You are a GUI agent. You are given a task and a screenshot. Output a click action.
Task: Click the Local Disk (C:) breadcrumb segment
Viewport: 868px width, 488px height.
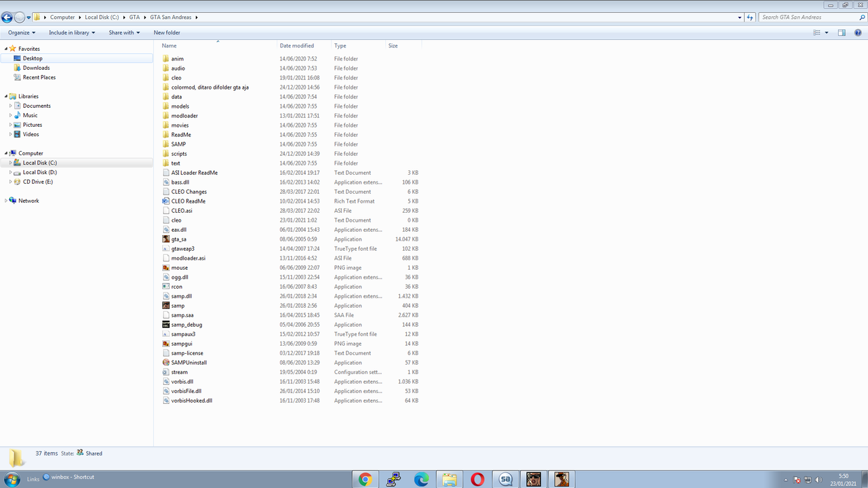pos(102,17)
